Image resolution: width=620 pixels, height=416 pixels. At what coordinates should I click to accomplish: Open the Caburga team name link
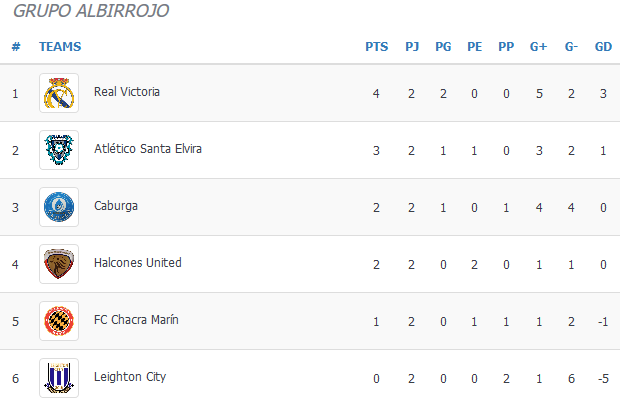[x=116, y=206]
